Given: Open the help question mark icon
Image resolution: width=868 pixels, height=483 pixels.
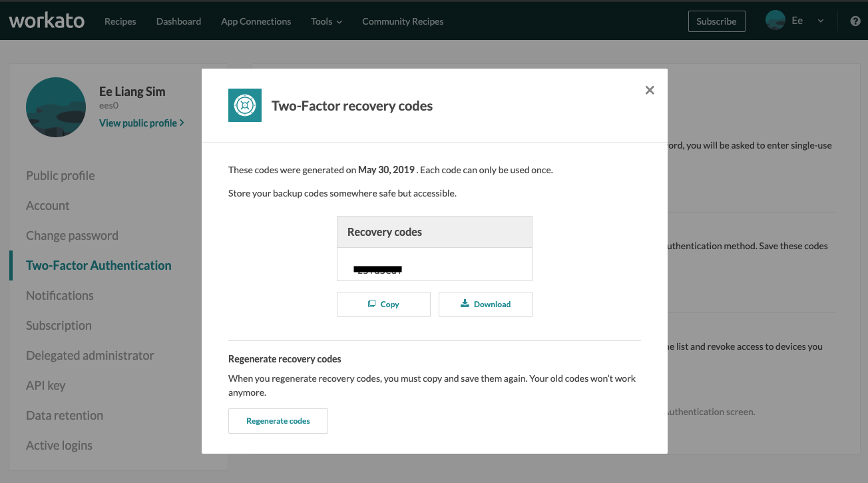Looking at the screenshot, I should point(855,21).
